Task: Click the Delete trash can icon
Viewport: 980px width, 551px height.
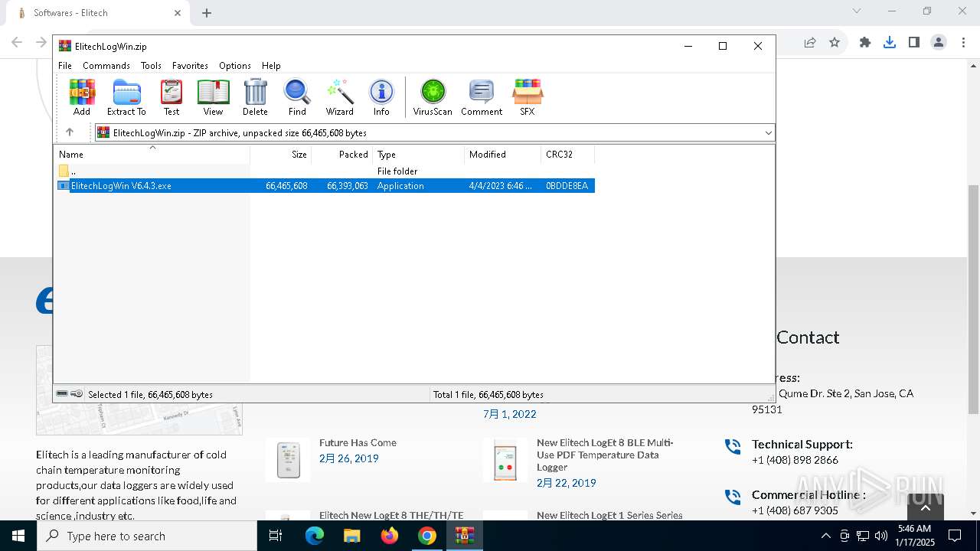Action: [x=255, y=97]
